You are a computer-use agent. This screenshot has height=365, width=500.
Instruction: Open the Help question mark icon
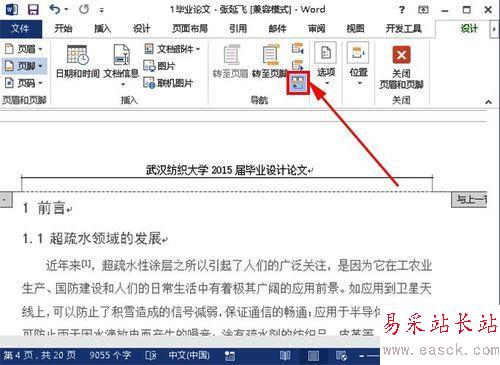(x=402, y=10)
